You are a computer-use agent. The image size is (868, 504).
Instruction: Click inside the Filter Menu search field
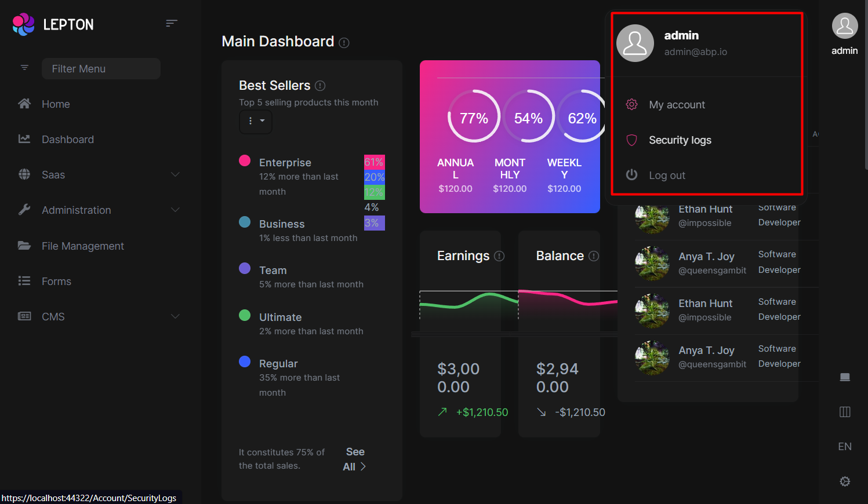click(x=101, y=68)
